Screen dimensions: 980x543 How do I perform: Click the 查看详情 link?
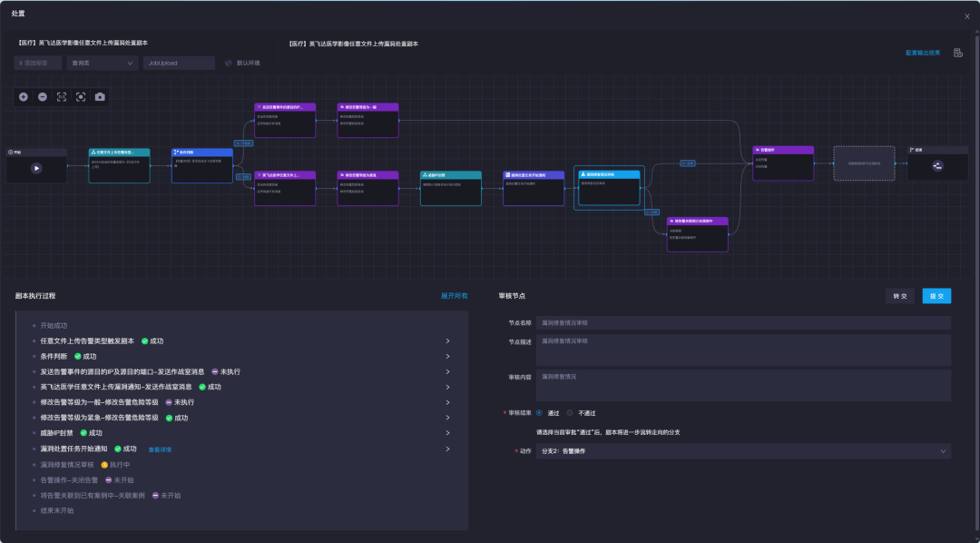click(160, 449)
